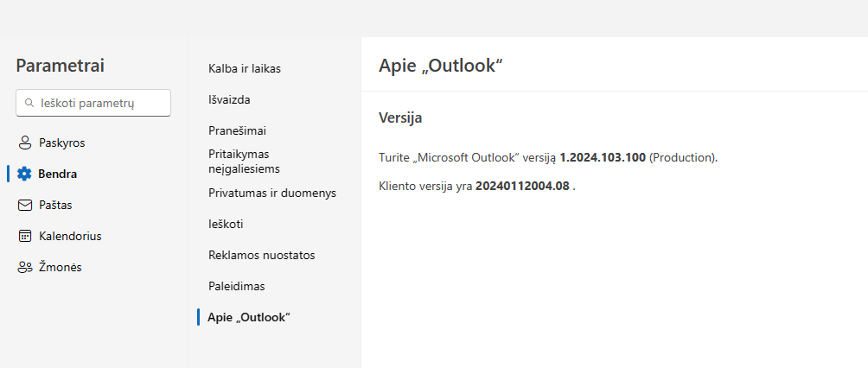Select Apie „Outlook“ in submenu
Screen dimensions: 868x368
249,317
